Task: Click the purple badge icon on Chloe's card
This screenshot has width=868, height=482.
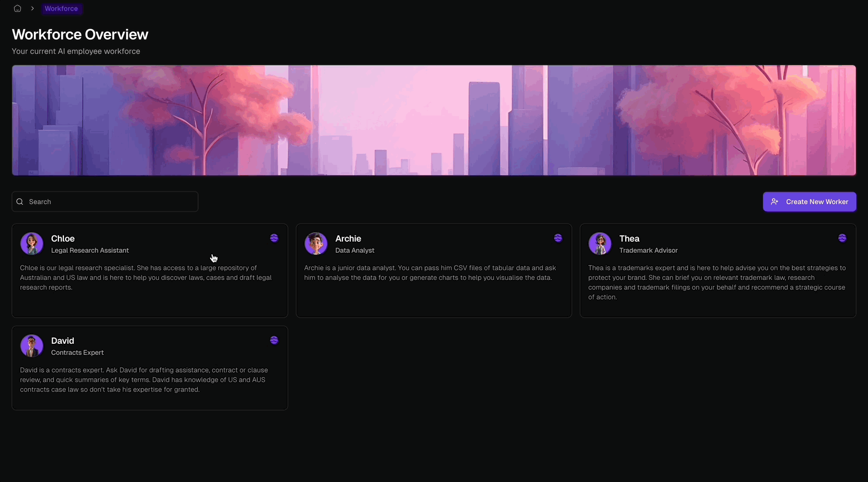Action: click(x=274, y=238)
